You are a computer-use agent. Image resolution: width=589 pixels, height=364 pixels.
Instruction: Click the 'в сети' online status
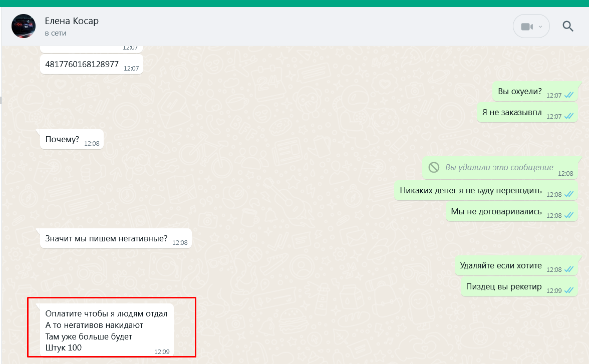[56, 33]
